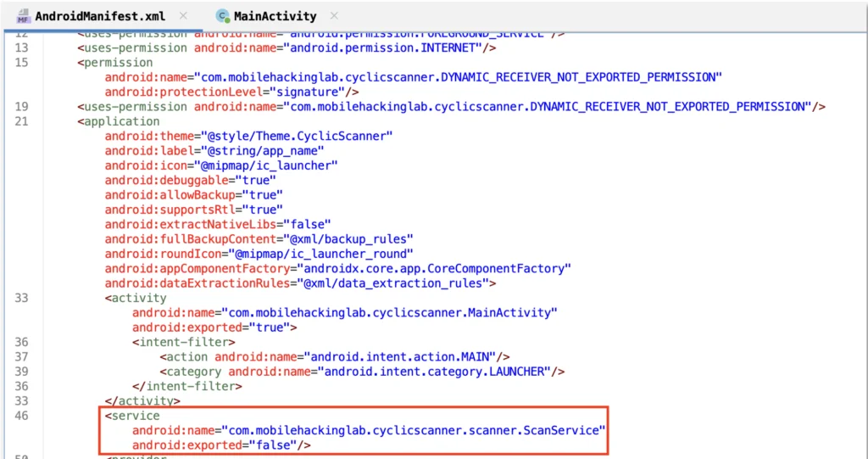
Task: Click the android.intent.action.MAIN value
Action: click(401, 356)
